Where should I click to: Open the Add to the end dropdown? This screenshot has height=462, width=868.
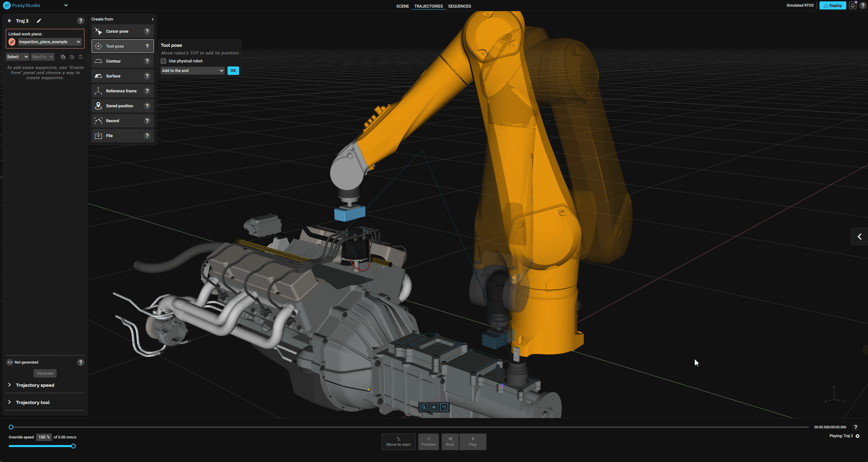(192, 71)
